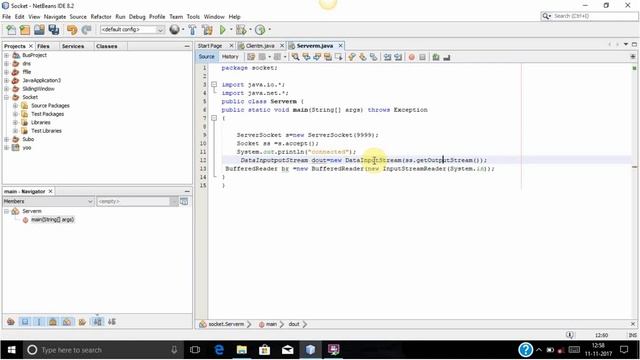Open File Explorer from the taskbar
The height and width of the screenshot is (360, 640).
242,350
